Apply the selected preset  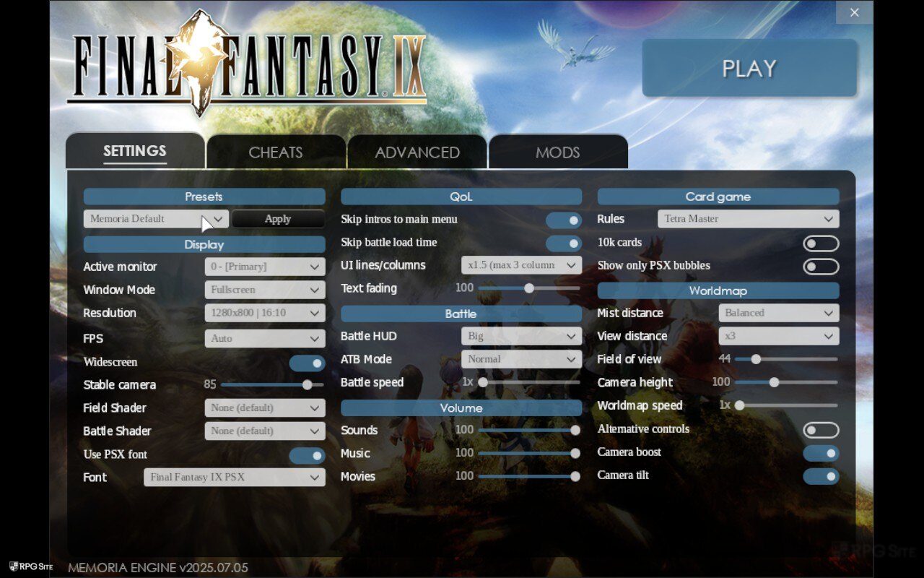pyautogui.click(x=278, y=219)
